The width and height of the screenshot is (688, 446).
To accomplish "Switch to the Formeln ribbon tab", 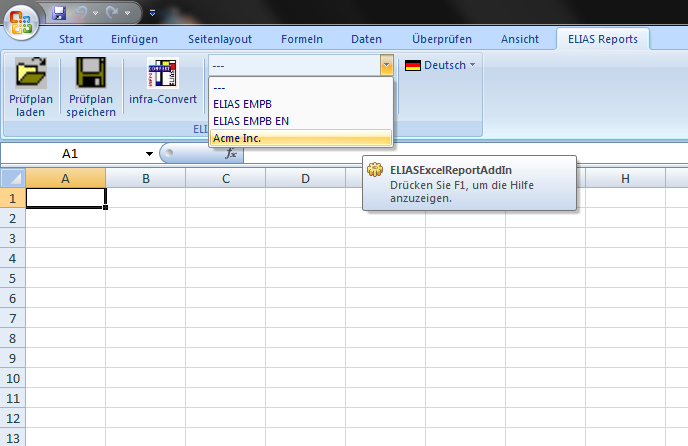I will (x=301, y=39).
